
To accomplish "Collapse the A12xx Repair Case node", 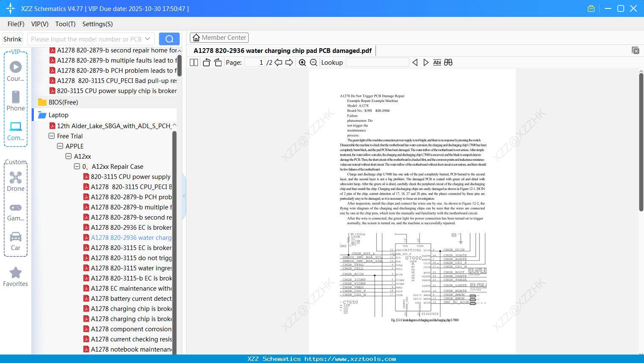I will (77, 167).
